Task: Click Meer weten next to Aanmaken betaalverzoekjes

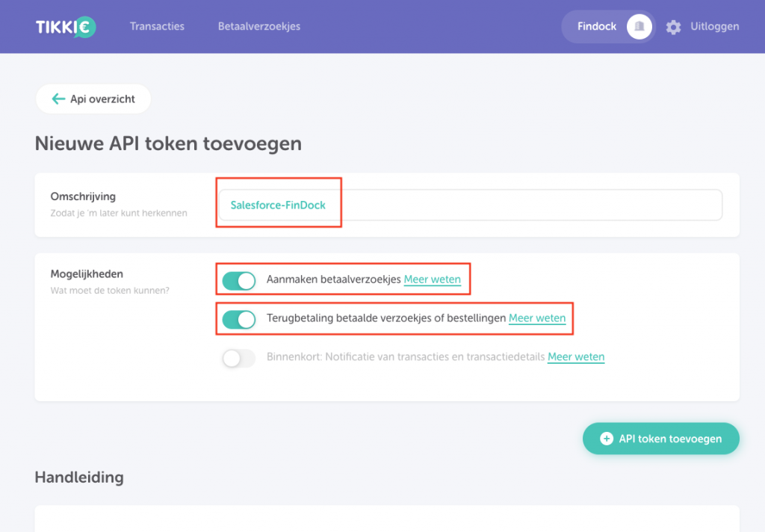Action: pyautogui.click(x=433, y=279)
